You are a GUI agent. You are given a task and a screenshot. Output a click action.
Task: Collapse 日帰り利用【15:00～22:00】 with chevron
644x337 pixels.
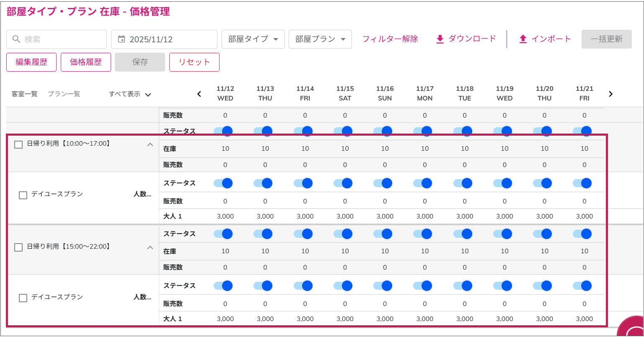tap(150, 247)
